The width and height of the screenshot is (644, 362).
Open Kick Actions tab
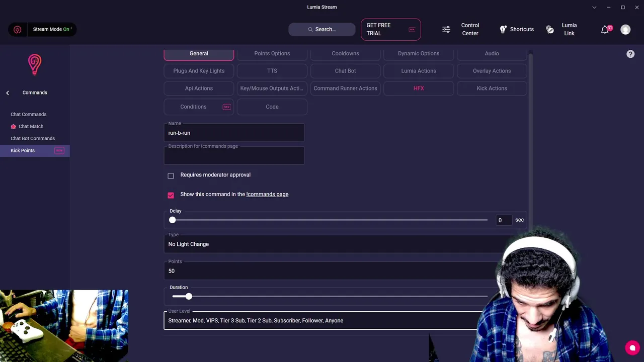[492, 88]
